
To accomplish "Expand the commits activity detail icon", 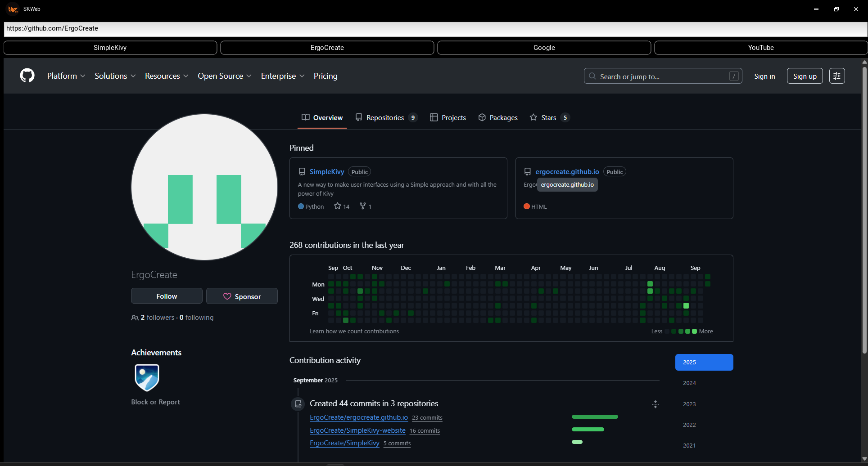I will tap(655, 404).
